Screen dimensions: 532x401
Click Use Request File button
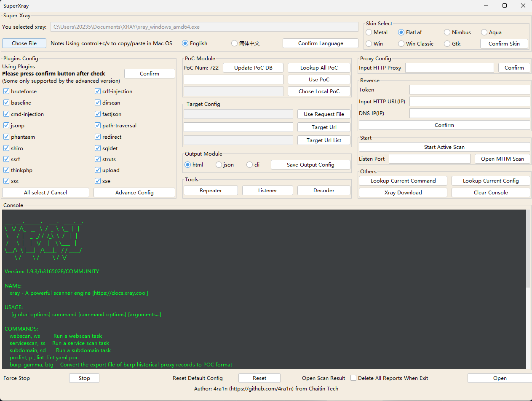324,114
